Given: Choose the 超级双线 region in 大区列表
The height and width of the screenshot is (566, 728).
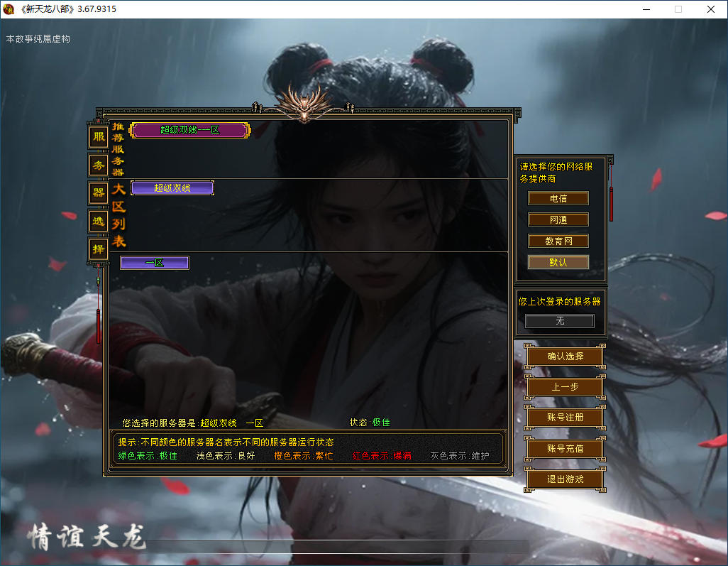Looking at the screenshot, I should point(172,188).
